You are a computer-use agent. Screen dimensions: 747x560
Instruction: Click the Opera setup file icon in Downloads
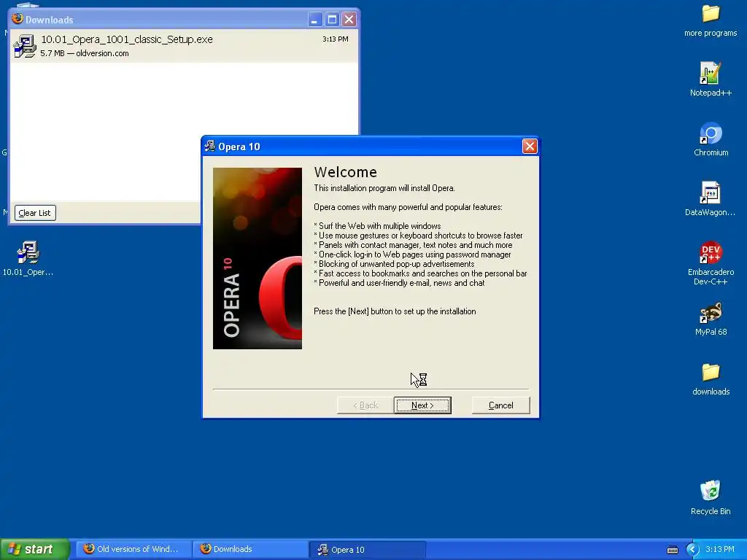point(25,46)
